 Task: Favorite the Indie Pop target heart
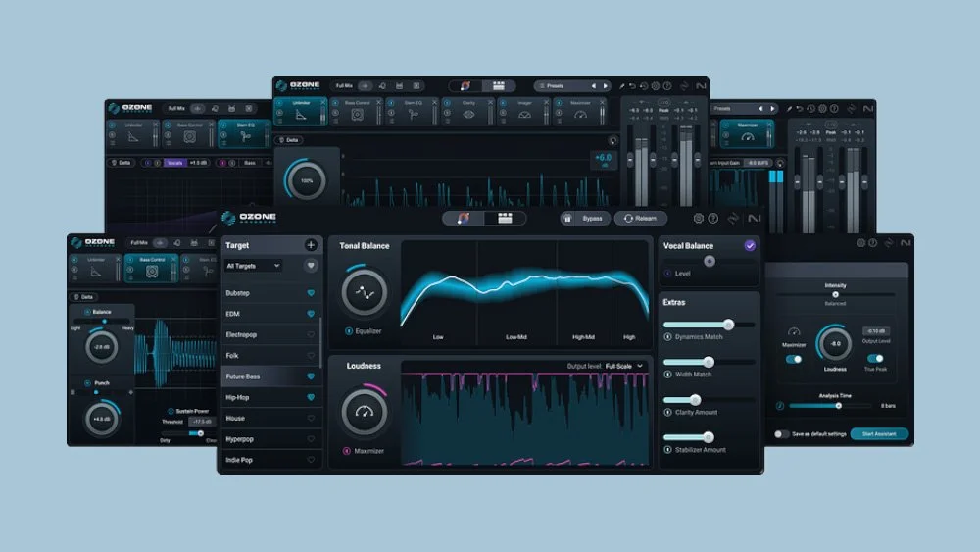[311, 460]
